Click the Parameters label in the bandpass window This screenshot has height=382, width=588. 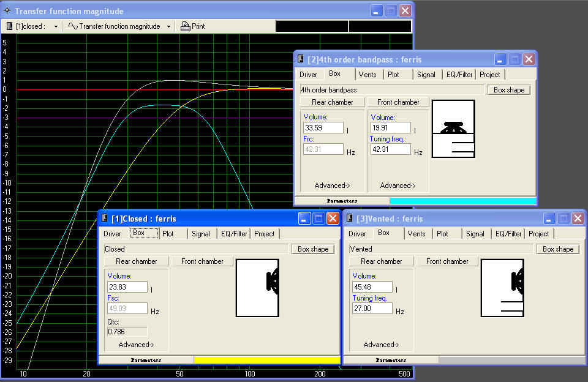click(342, 201)
